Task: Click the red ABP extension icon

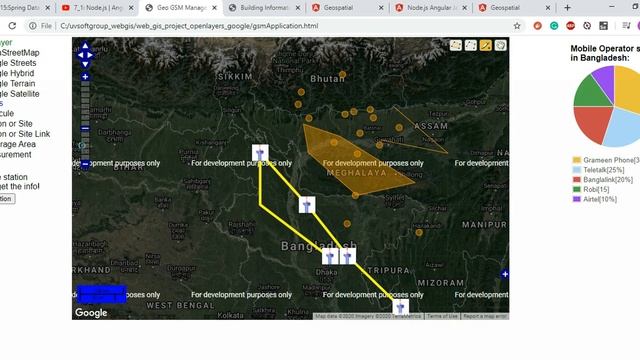Action: 571,26
